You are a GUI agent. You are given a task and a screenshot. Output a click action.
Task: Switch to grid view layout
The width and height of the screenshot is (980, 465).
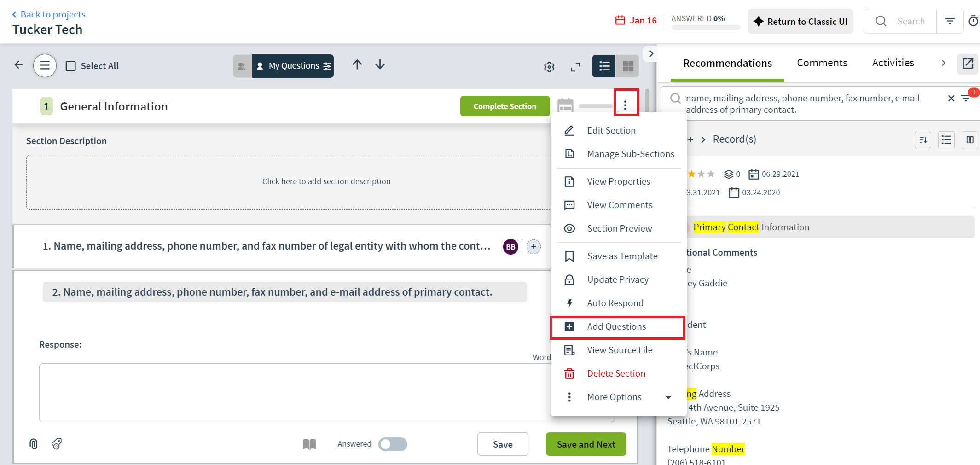click(628, 66)
